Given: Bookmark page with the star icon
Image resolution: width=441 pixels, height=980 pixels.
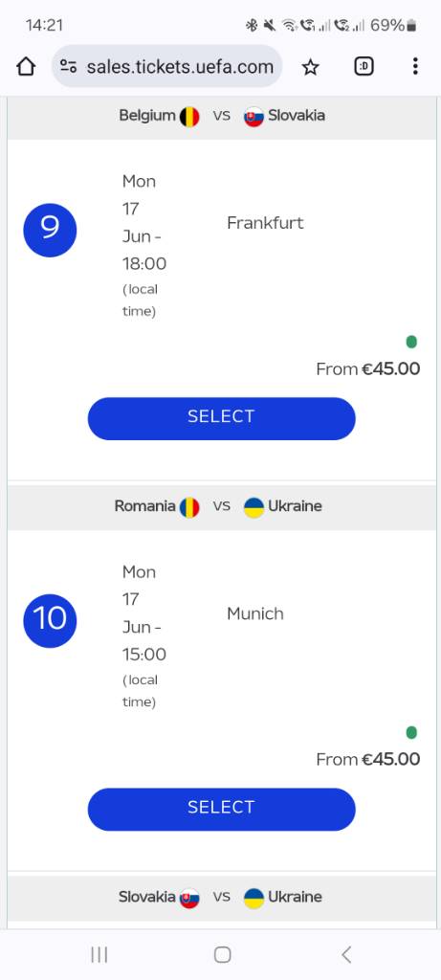Looking at the screenshot, I should [311, 67].
